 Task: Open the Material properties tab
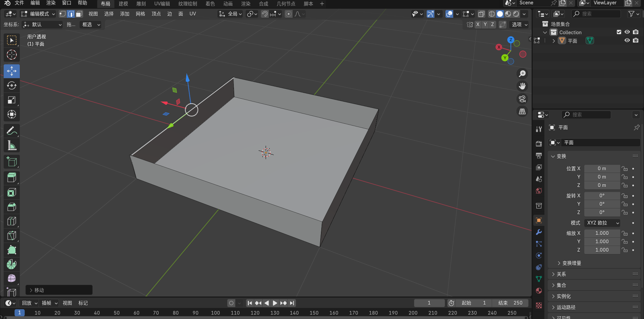[539, 291]
